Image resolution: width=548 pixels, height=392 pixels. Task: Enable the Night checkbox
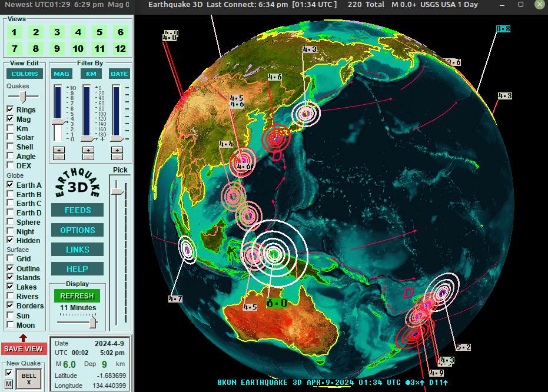pyautogui.click(x=10, y=231)
